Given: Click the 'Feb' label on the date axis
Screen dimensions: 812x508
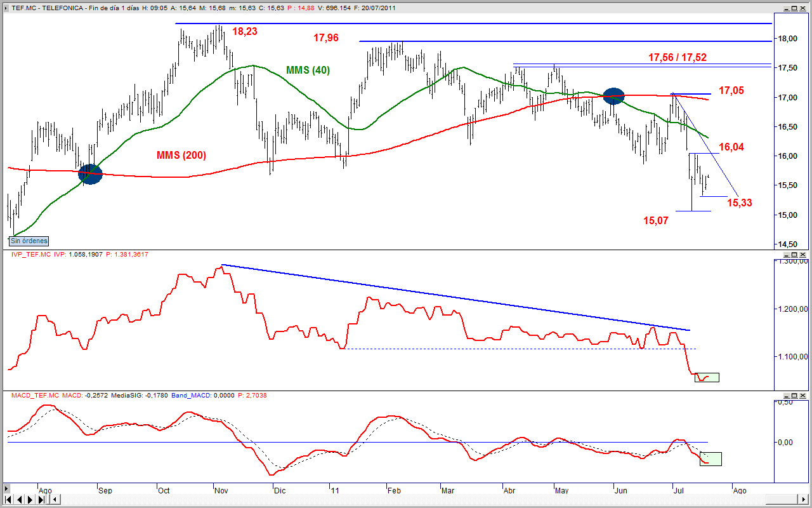Looking at the screenshot, I should (394, 491).
